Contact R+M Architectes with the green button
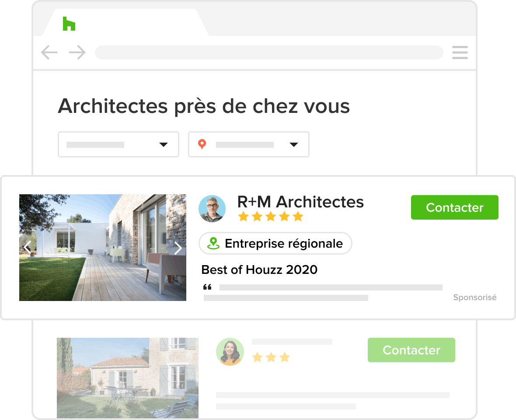516x420 pixels. pos(454,207)
